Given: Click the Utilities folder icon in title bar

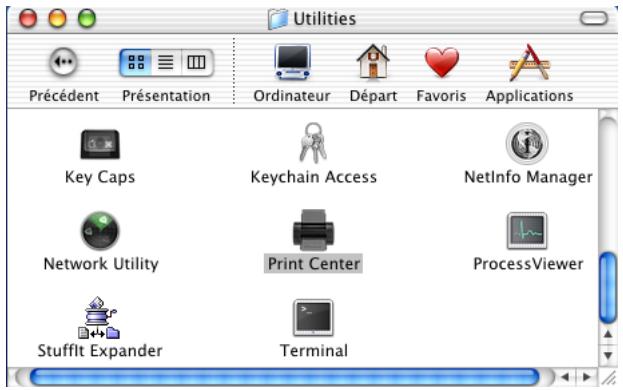Looking at the screenshot, I should 277,19.
